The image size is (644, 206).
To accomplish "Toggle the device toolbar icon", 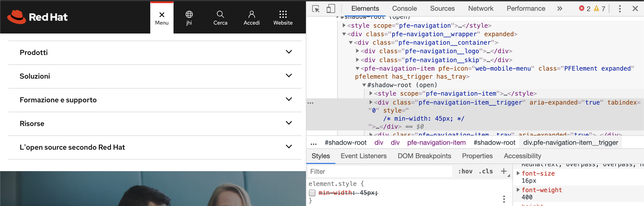I will [x=331, y=9].
